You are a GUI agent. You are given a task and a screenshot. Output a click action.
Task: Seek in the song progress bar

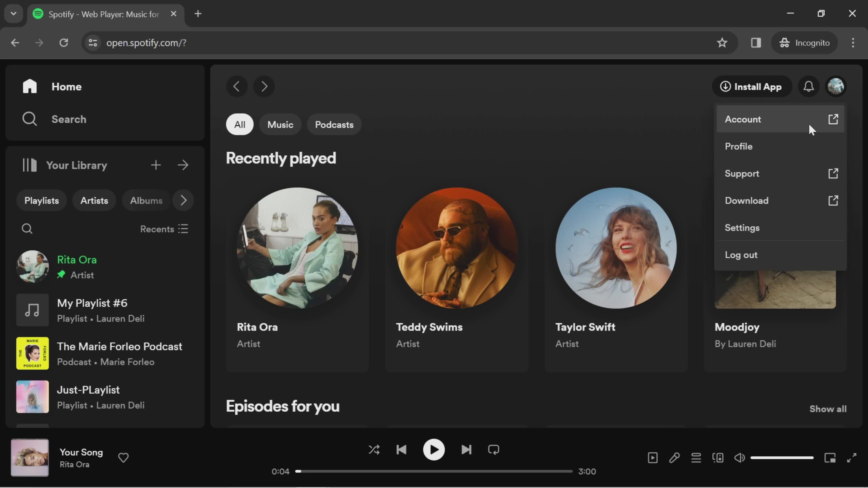point(434,472)
